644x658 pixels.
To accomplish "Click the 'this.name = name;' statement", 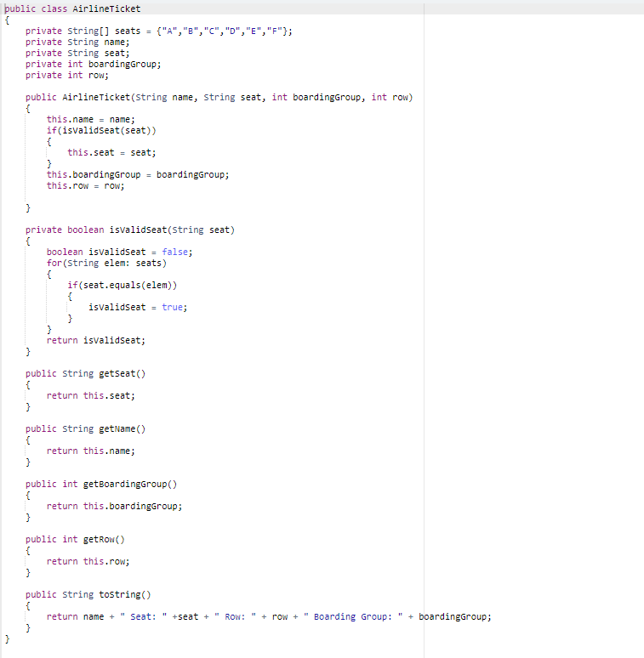I will [91, 119].
